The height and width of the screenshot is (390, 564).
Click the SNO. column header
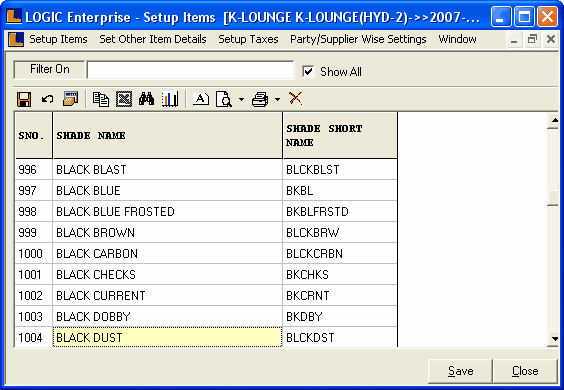point(34,135)
